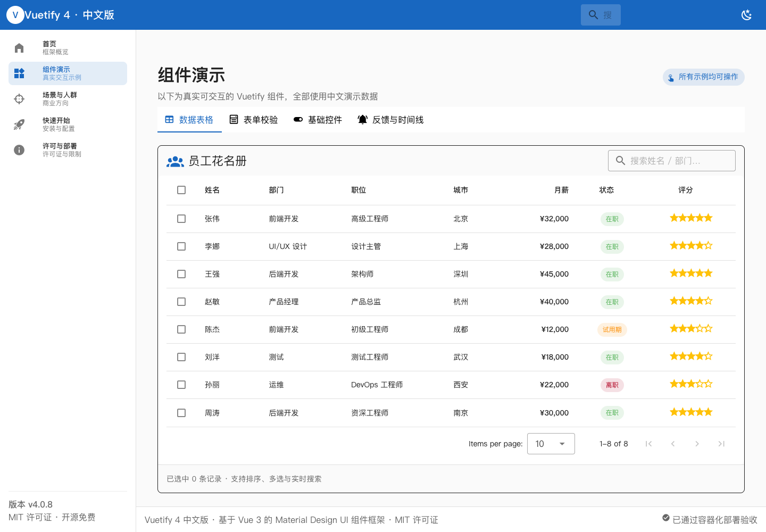This screenshot has height=532, width=766.
Task: Select the checkbox for 陈杰
Action: (x=181, y=329)
